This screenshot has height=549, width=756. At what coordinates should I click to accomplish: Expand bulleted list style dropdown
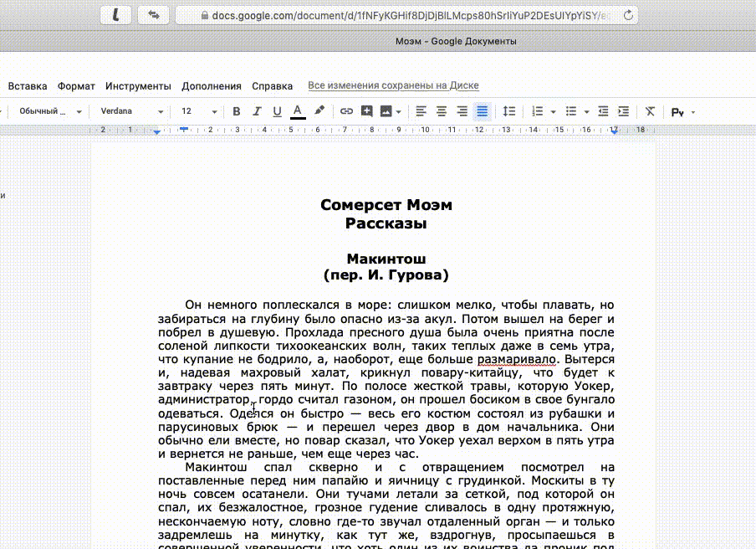tap(587, 112)
